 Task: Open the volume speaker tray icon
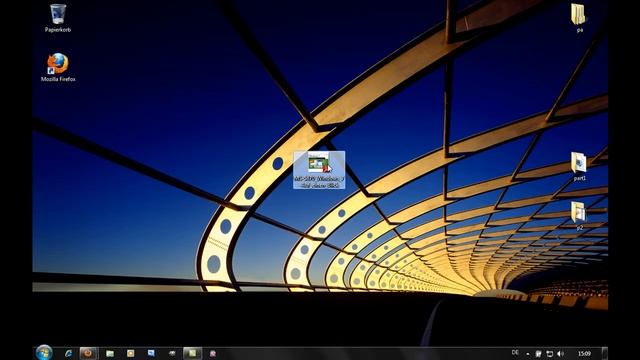click(x=561, y=353)
